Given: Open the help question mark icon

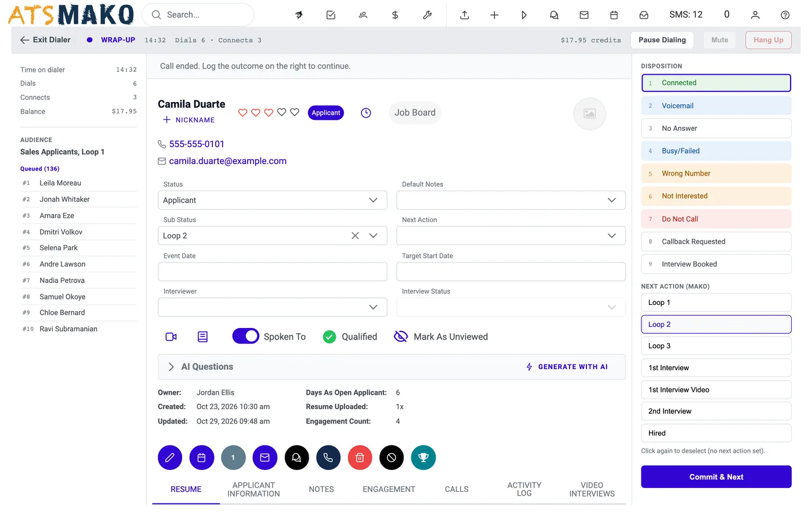Looking at the screenshot, I should [785, 15].
